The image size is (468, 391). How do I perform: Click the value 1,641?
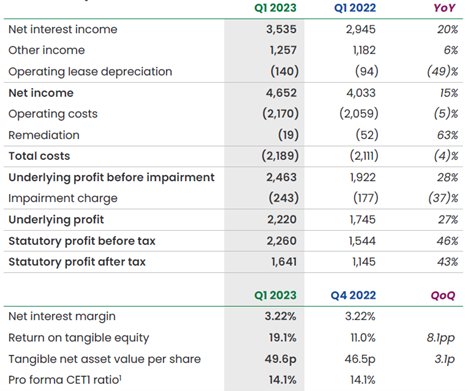click(284, 262)
